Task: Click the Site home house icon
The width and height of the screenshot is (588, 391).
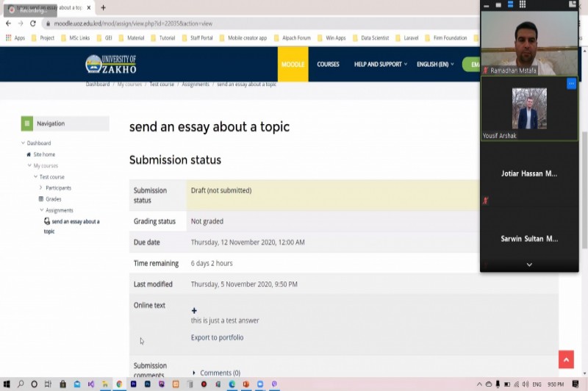Action: click(29, 154)
